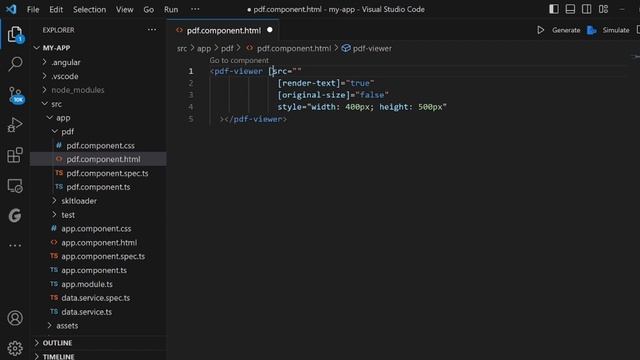Open the File menu
This screenshot has height=360, width=640.
33,9
